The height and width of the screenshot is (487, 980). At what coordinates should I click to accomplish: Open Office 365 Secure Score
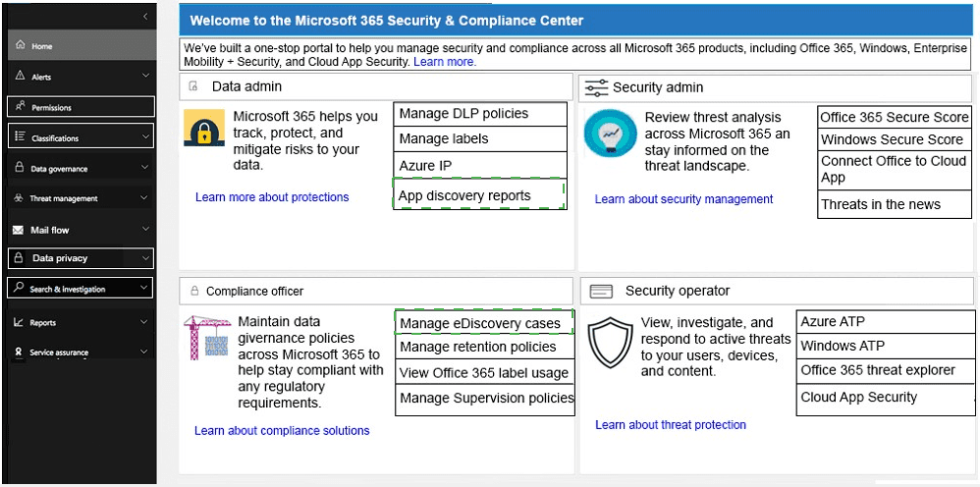(x=895, y=117)
